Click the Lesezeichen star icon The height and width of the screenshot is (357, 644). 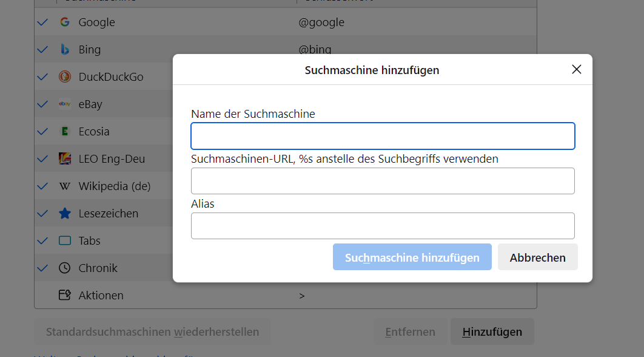(65, 214)
